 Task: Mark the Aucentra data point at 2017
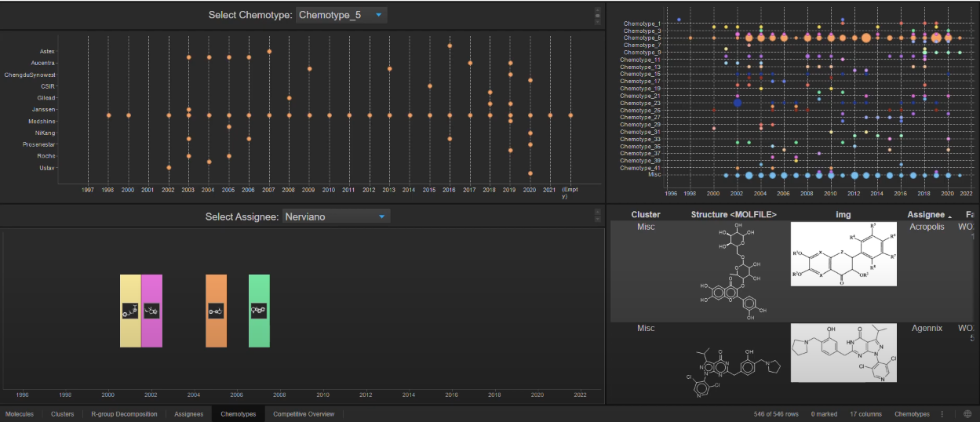[x=470, y=63]
